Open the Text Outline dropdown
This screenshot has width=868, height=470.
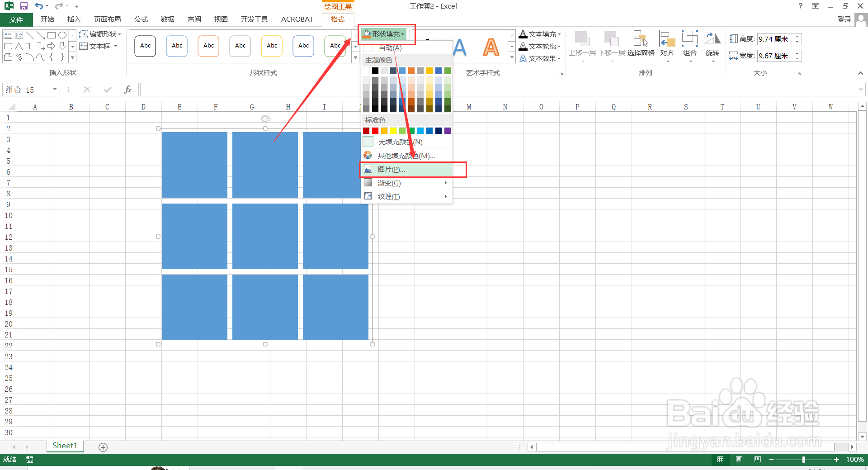pos(540,46)
